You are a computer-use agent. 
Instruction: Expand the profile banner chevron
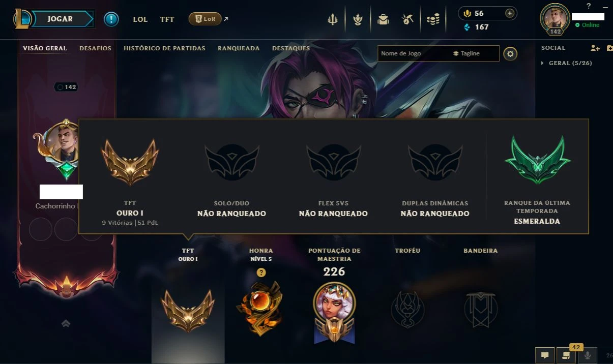tap(66, 323)
